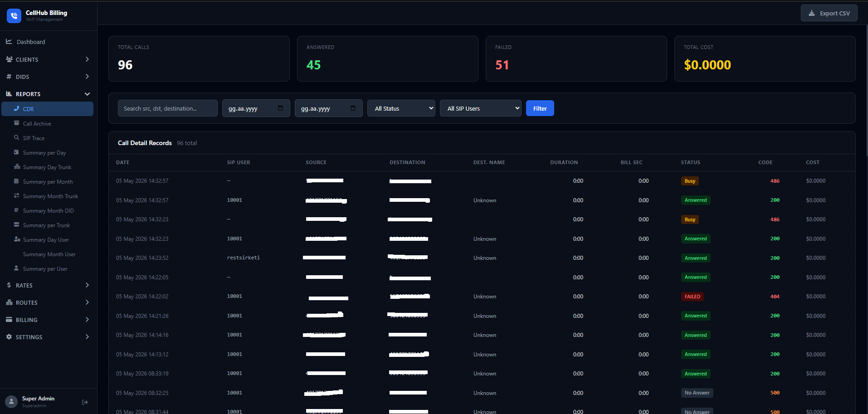Focus the search src, dst, destination field
The image size is (868, 414).
click(168, 108)
